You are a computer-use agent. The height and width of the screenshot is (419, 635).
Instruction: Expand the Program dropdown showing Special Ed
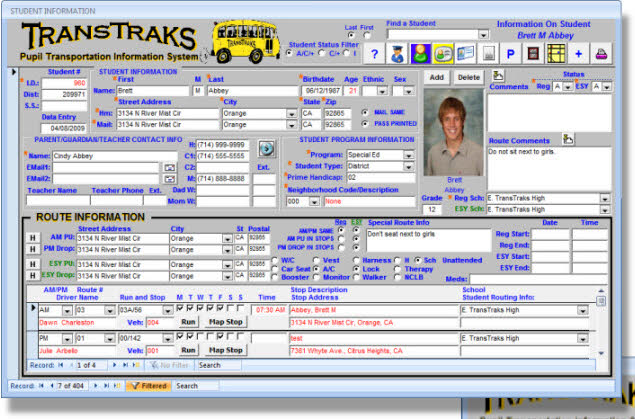tap(408, 155)
